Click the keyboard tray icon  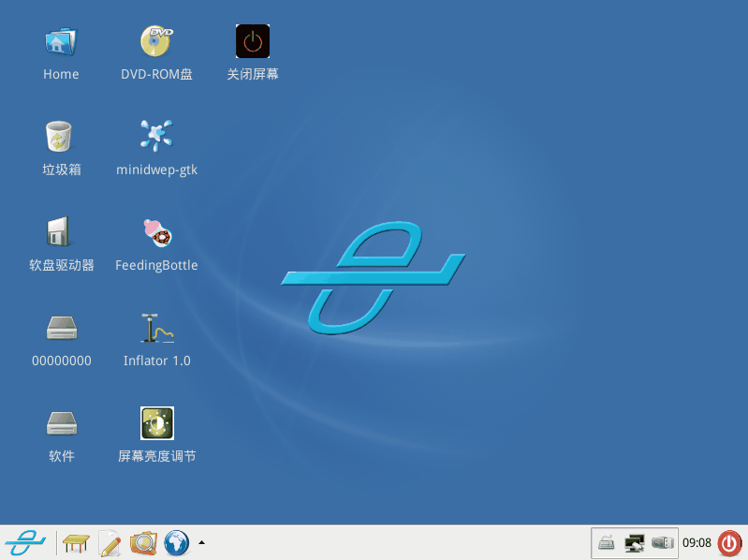(x=607, y=543)
